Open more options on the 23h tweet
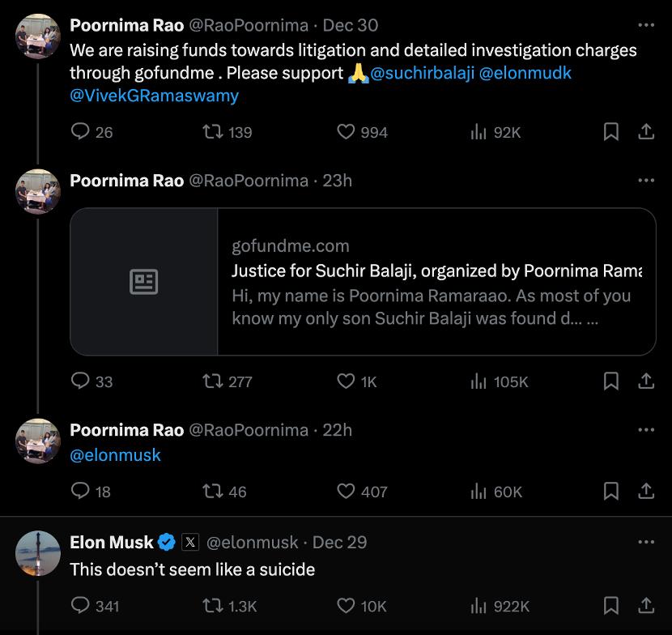 (x=645, y=181)
